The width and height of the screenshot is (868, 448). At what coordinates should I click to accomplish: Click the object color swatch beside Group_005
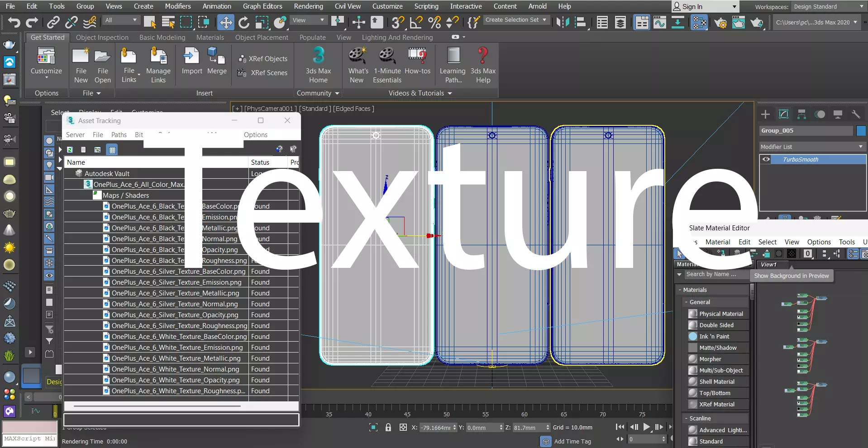(x=861, y=131)
